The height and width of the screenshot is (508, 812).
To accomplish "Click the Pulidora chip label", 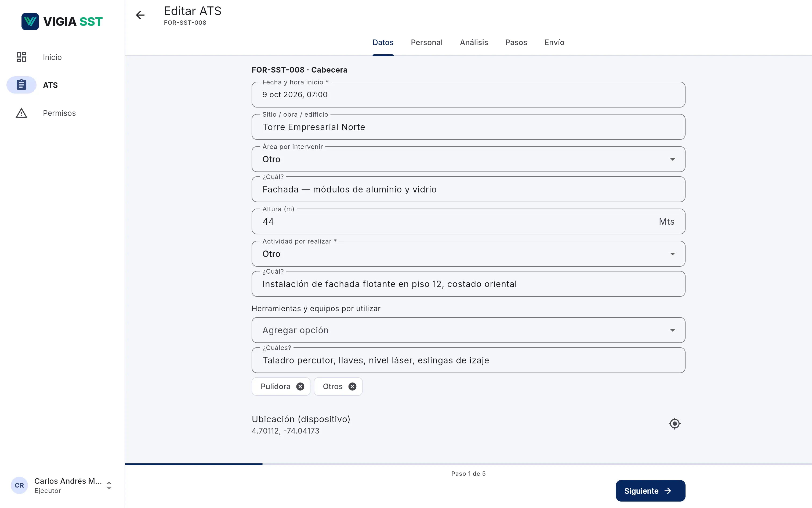I will (275, 387).
